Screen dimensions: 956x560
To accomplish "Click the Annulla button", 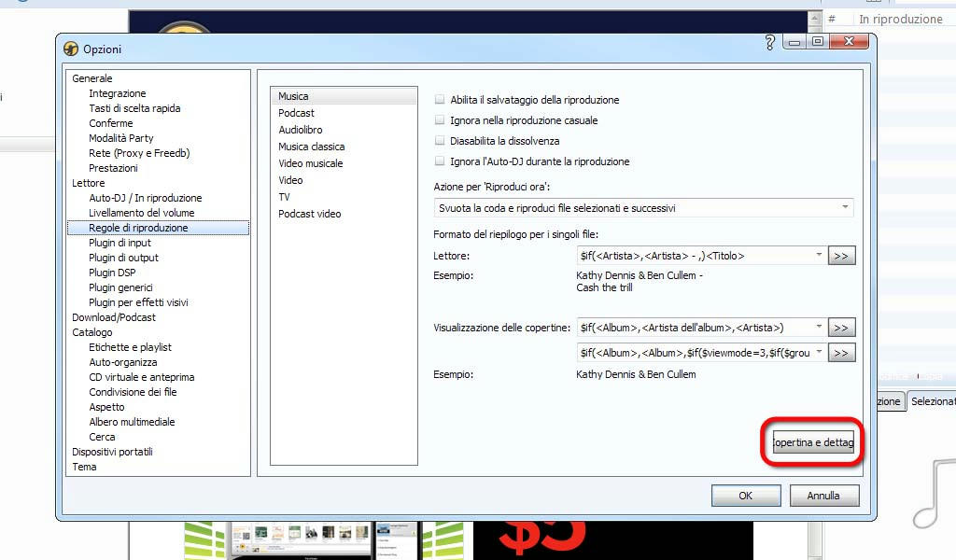I will click(x=823, y=496).
